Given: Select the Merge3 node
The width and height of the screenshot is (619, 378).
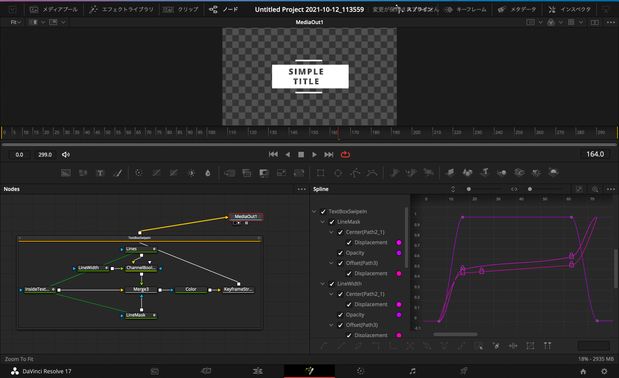Looking at the screenshot, I should click(x=141, y=290).
